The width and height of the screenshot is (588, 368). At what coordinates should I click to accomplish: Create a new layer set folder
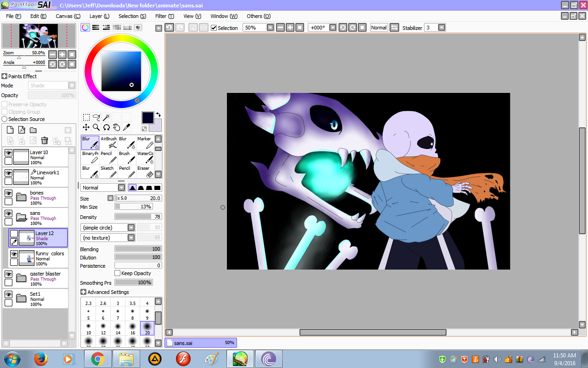point(33,130)
